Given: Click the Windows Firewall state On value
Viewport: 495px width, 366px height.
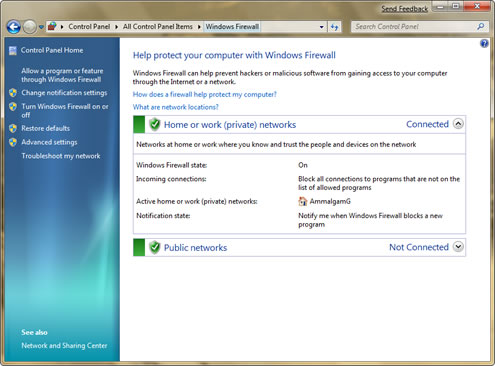Looking at the screenshot, I should point(303,165).
